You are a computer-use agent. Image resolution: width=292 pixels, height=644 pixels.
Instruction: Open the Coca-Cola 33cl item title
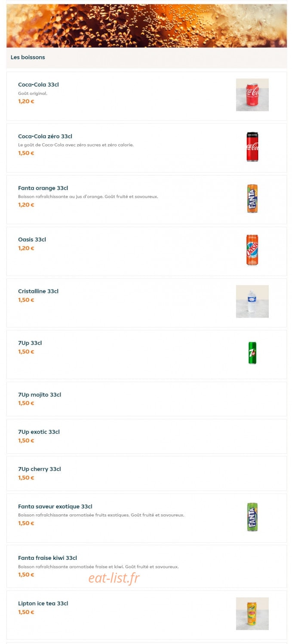[x=38, y=85]
